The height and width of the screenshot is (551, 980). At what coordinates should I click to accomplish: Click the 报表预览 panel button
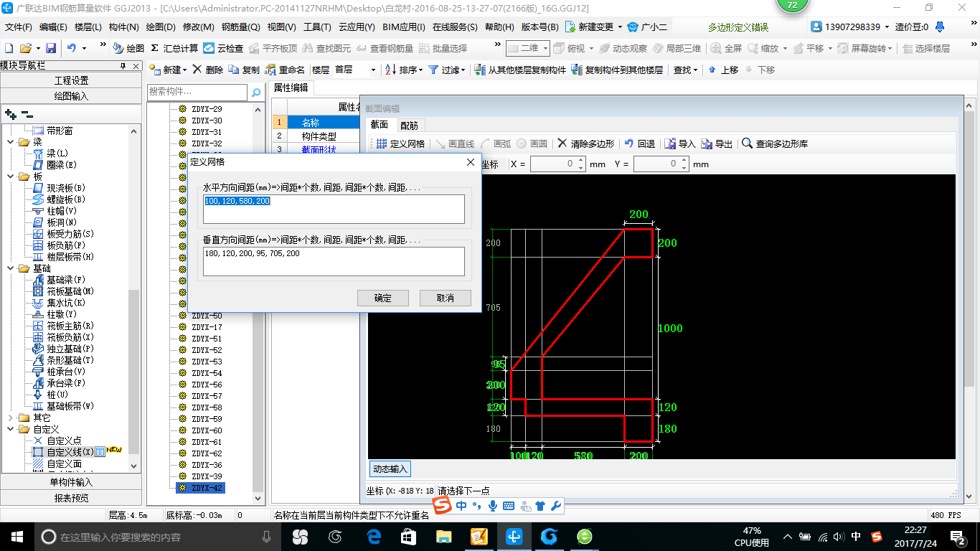71,498
